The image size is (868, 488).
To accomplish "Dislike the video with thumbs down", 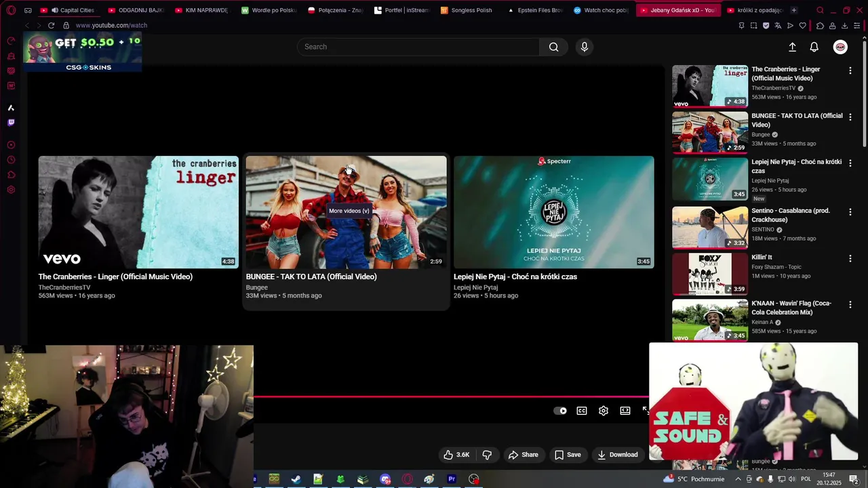I will (487, 455).
